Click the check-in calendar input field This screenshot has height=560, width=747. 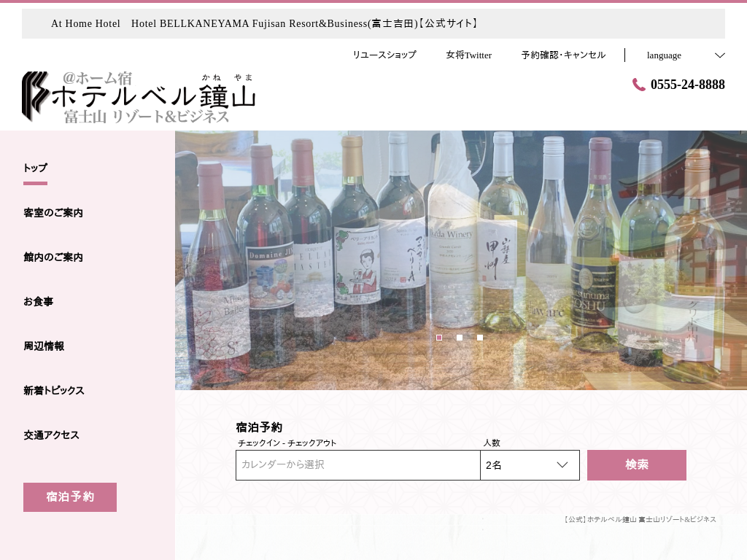357,464
